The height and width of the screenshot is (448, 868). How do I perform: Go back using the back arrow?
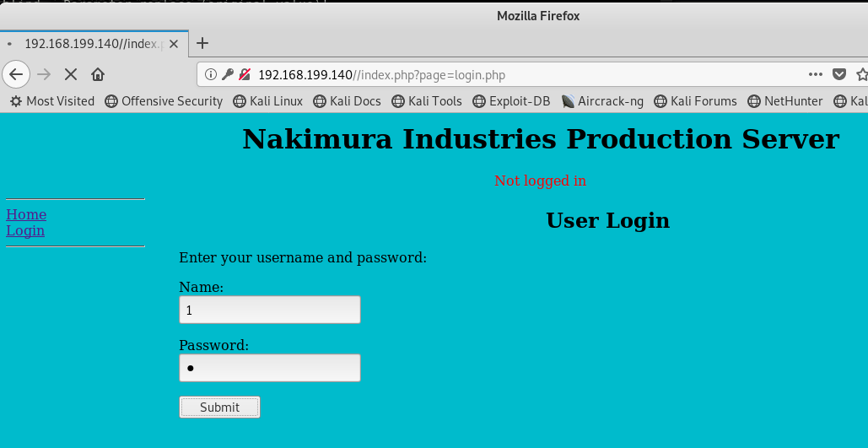coord(16,74)
